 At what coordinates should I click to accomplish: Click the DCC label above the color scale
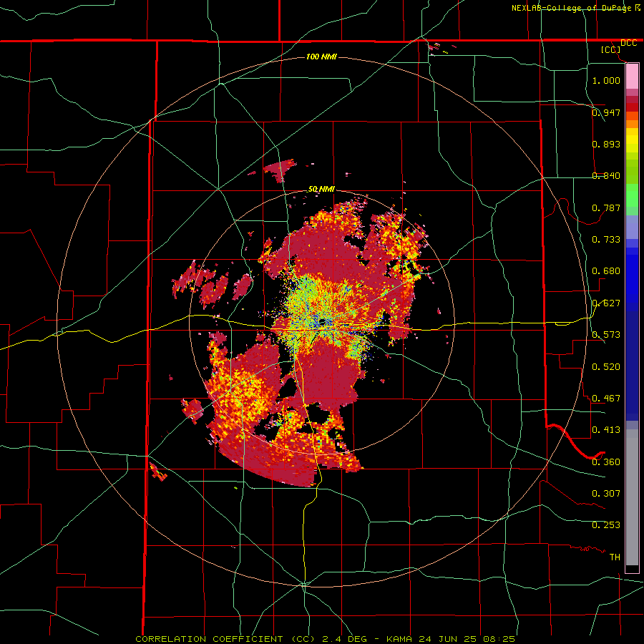point(628,43)
